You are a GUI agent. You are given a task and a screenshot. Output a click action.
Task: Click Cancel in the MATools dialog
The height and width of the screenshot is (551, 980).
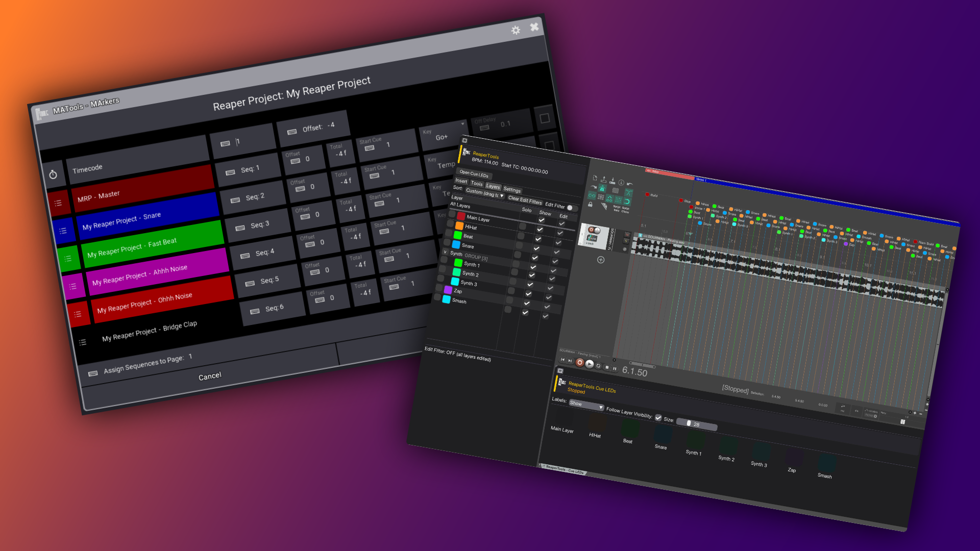pyautogui.click(x=210, y=377)
